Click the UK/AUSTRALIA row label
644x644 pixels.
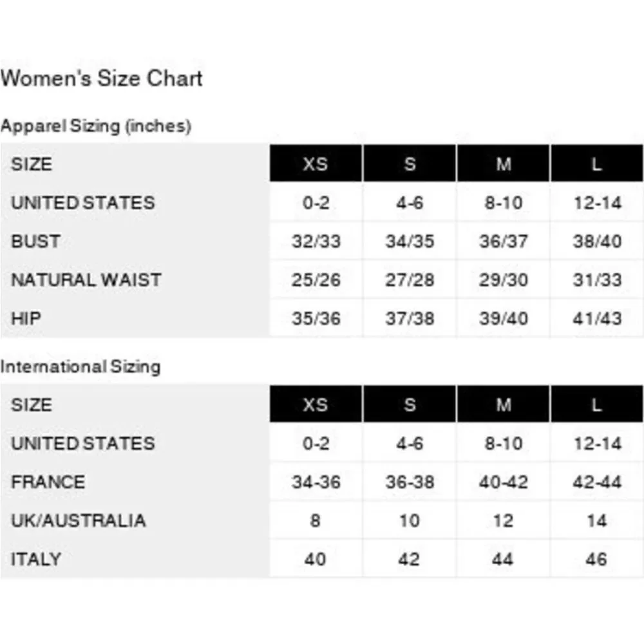pyautogui.click(x=79, y=520)
